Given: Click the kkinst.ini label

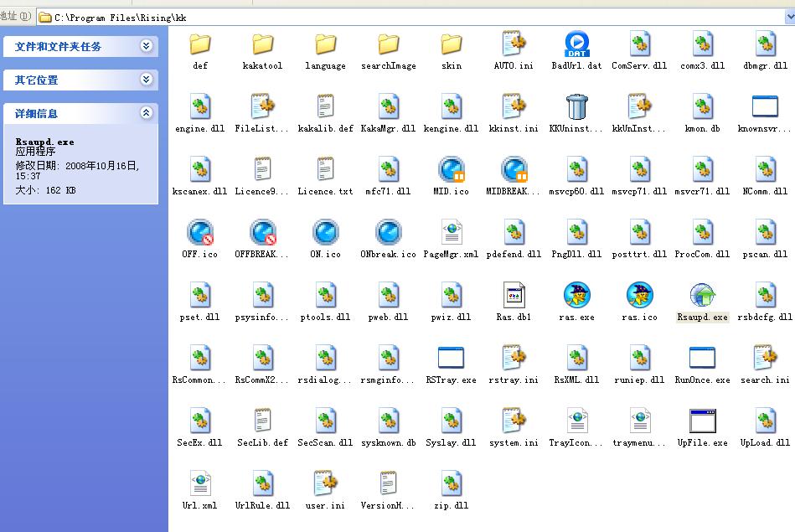Looking at the screenshot, I should pos(514,128).
